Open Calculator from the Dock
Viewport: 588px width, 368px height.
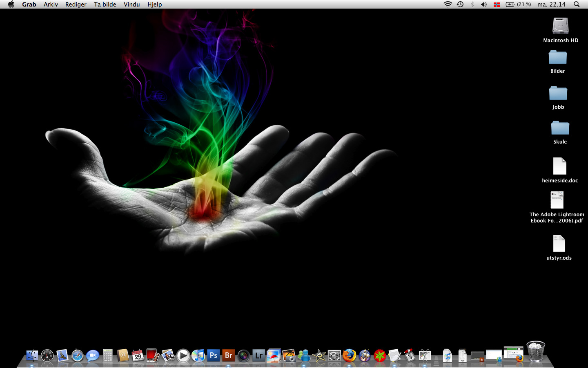(108, 355)
